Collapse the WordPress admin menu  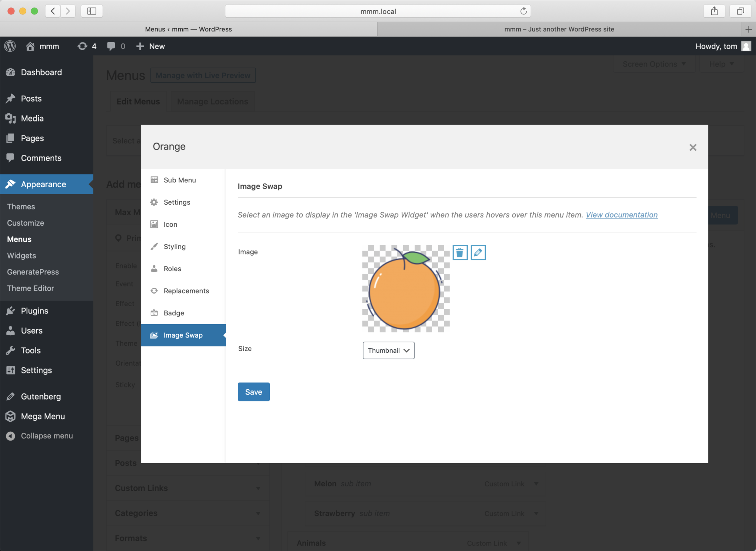coord(47,436)
